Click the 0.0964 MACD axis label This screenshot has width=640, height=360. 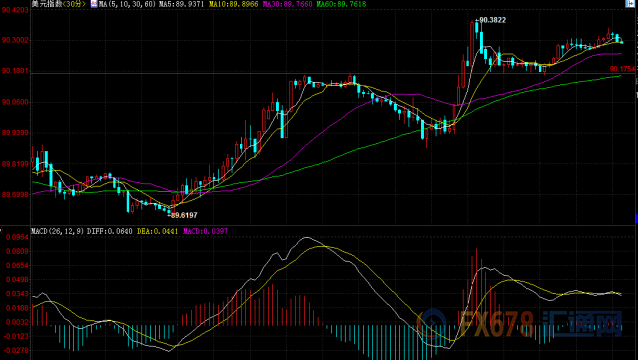[17, 237]
